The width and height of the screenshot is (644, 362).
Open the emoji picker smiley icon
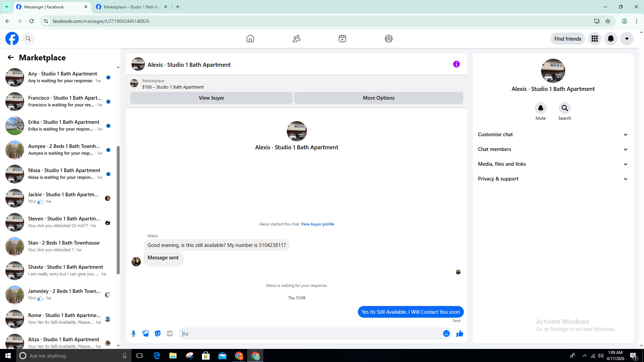point(446,333)
